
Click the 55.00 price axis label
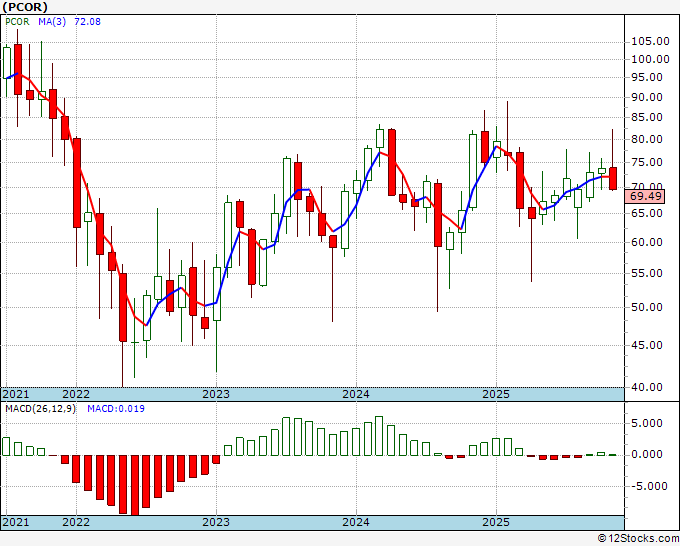click(647, 273)
